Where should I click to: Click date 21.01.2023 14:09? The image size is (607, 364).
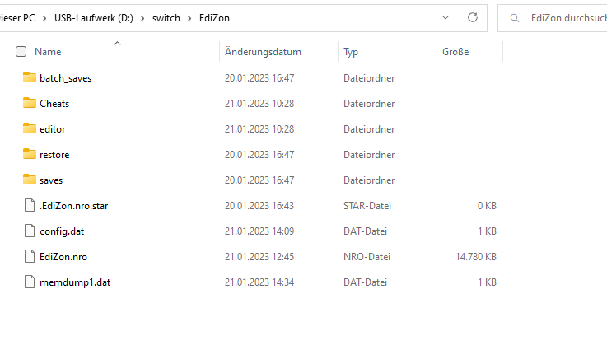pyautogui.click(x=259, y=231)
